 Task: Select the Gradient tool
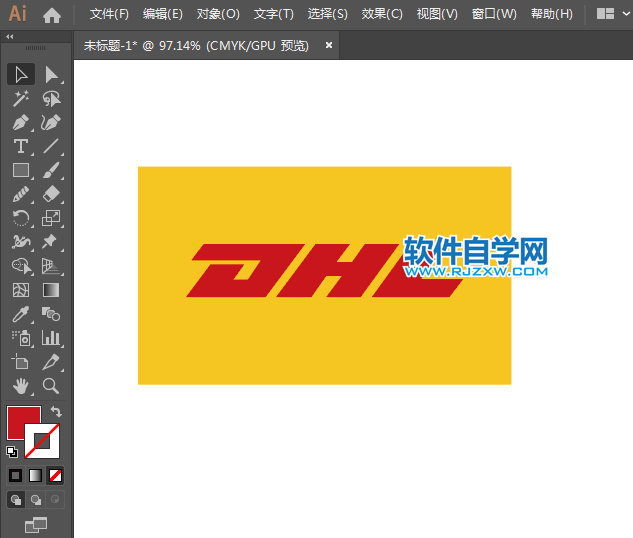click(51, 290)
